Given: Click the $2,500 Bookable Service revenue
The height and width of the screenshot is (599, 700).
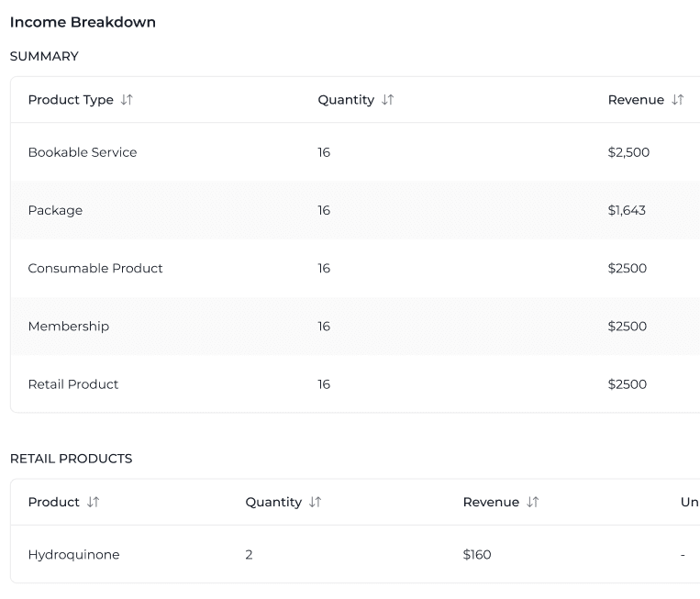Looking at the screenshot, I should click(628, 152).
